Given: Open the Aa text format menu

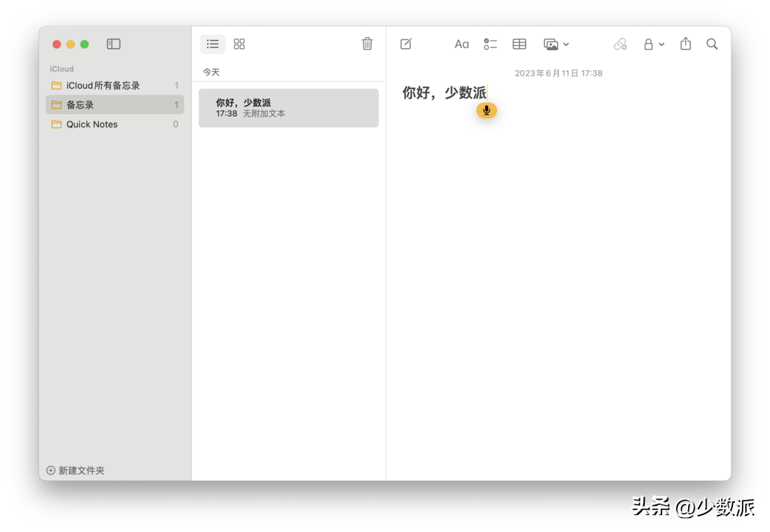Looking at the screenshot, I should tap(461, 44).
